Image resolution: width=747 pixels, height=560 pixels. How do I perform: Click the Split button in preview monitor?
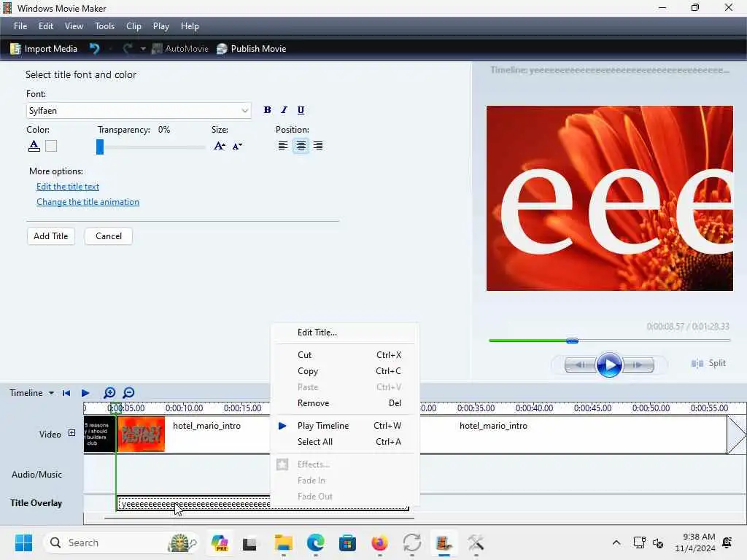tap(708, 363)
